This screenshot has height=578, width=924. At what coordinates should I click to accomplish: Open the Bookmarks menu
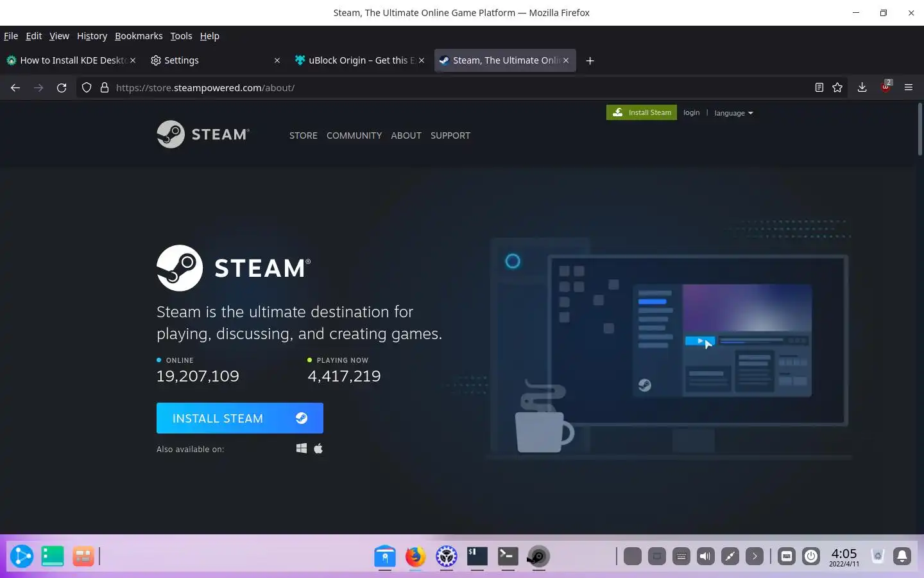coord(139,36)
